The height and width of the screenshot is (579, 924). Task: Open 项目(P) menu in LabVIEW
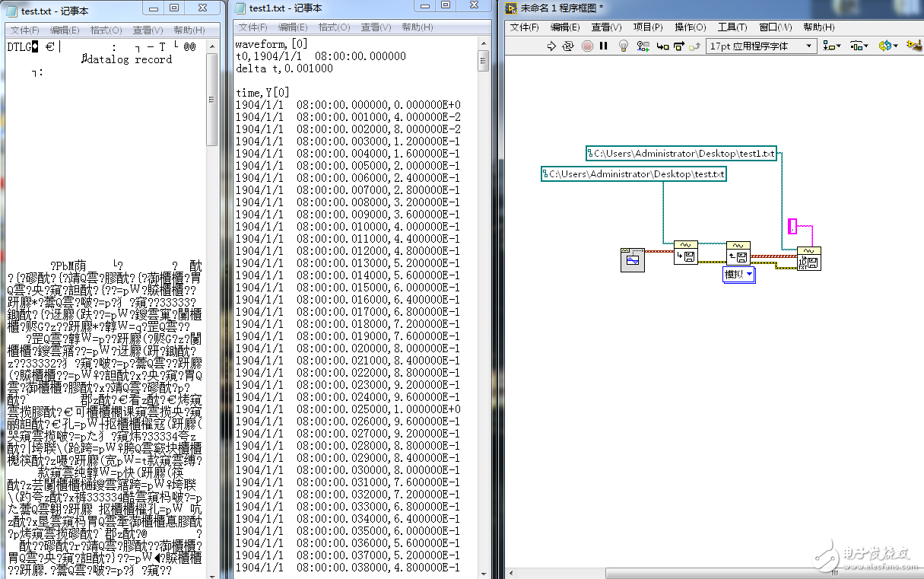click(648, 27)
